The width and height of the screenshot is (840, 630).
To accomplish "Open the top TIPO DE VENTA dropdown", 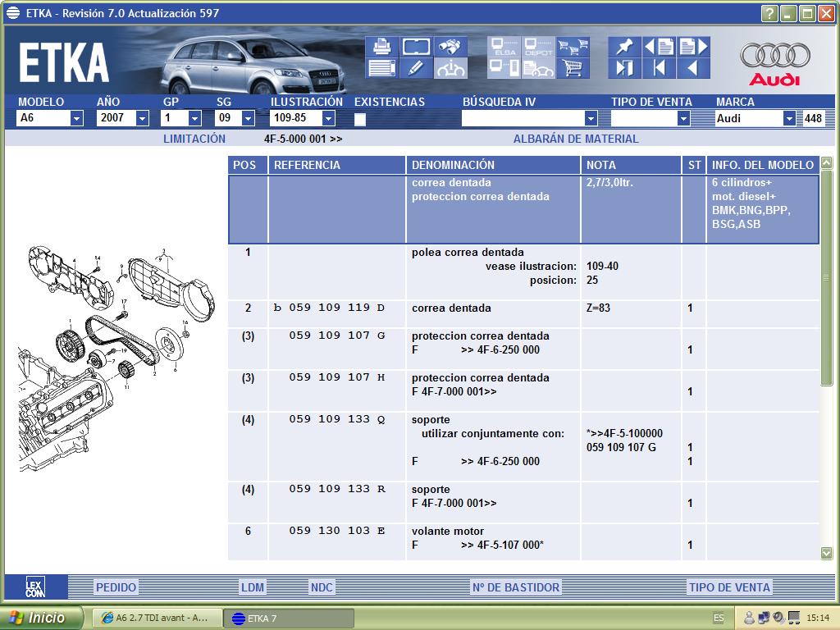I will coord(683,118).
